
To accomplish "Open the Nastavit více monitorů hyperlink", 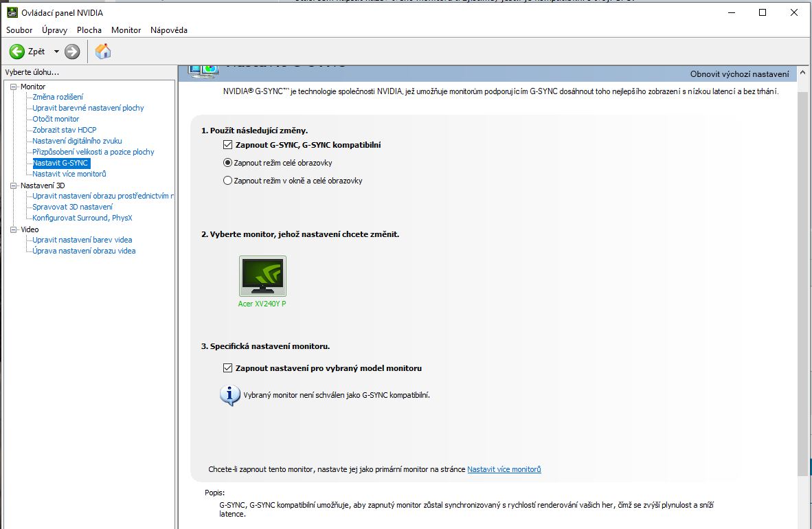I will (504, 469).
